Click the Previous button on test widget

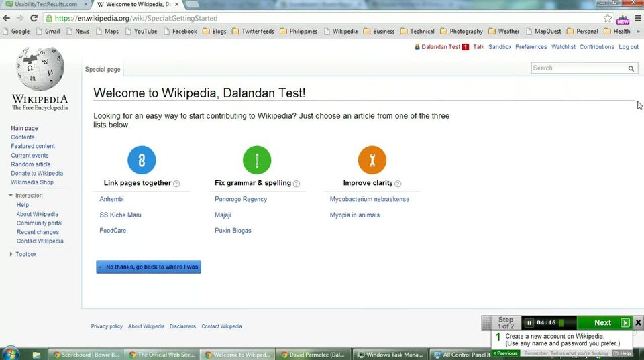[506, 353]
